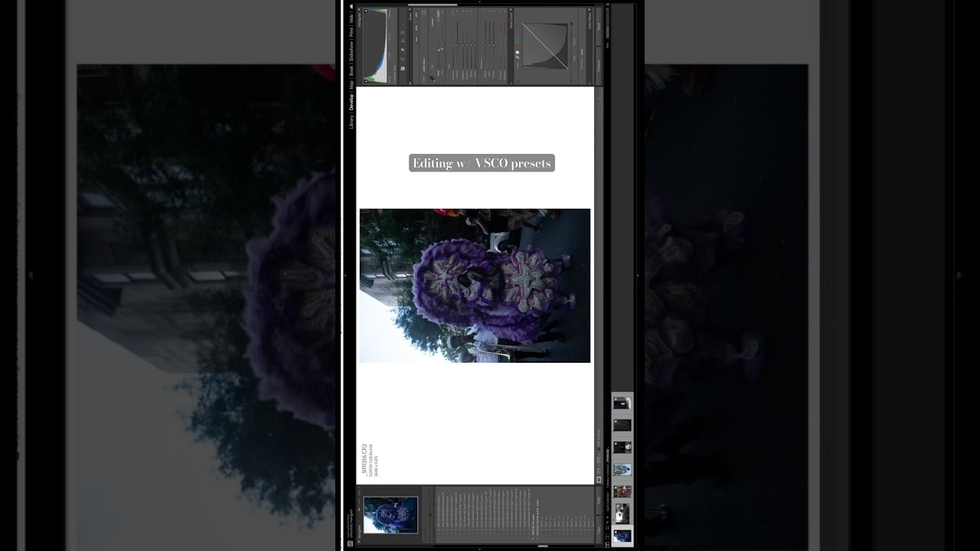The width and height of the screenshot is (980, 551).
Task: Click the Loupe view icon in the toolbar
Action: tap(599, 479)
